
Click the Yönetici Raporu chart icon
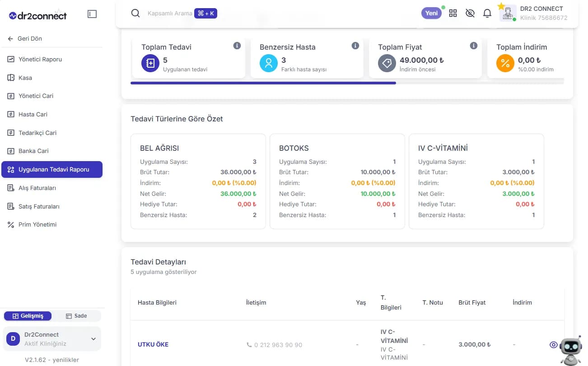pyautogui.click(x=11, y=59)
